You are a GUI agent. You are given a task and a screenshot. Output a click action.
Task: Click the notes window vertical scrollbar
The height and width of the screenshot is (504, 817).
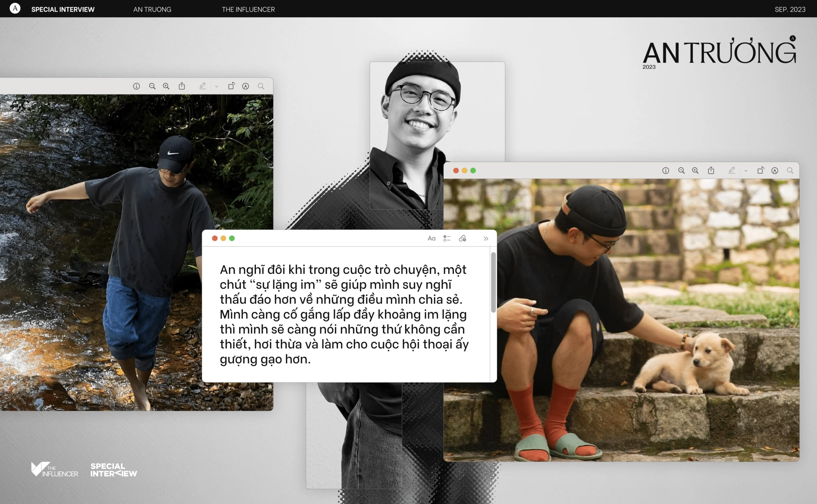pyautogui.click(x=493, y=282)
